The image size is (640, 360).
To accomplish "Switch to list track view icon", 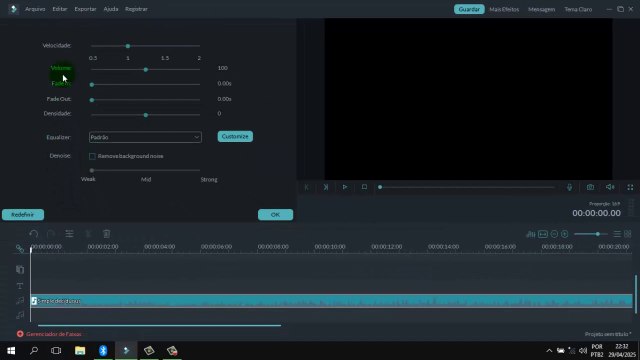I will pyautogui.click(x=617, y=234).
